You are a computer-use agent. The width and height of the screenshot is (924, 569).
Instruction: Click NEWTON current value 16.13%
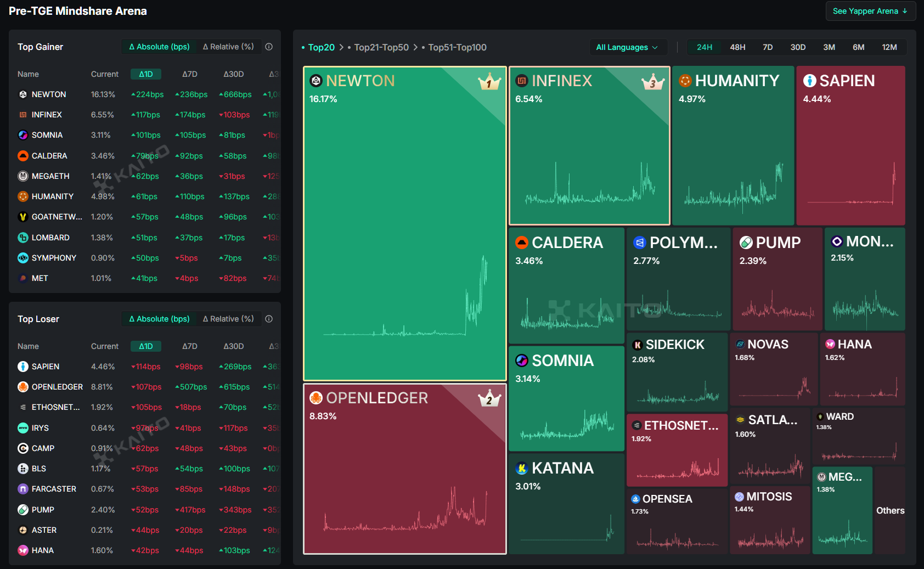[103, 94]
